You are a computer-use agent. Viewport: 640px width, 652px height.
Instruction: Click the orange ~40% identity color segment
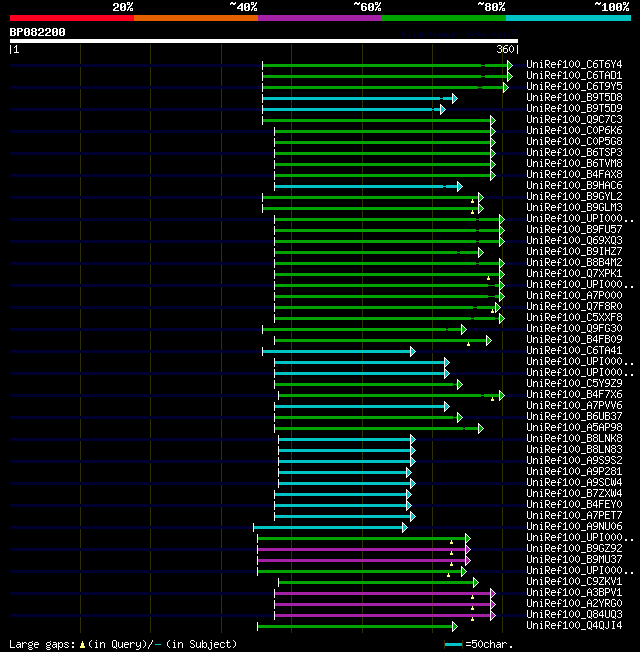195,18
